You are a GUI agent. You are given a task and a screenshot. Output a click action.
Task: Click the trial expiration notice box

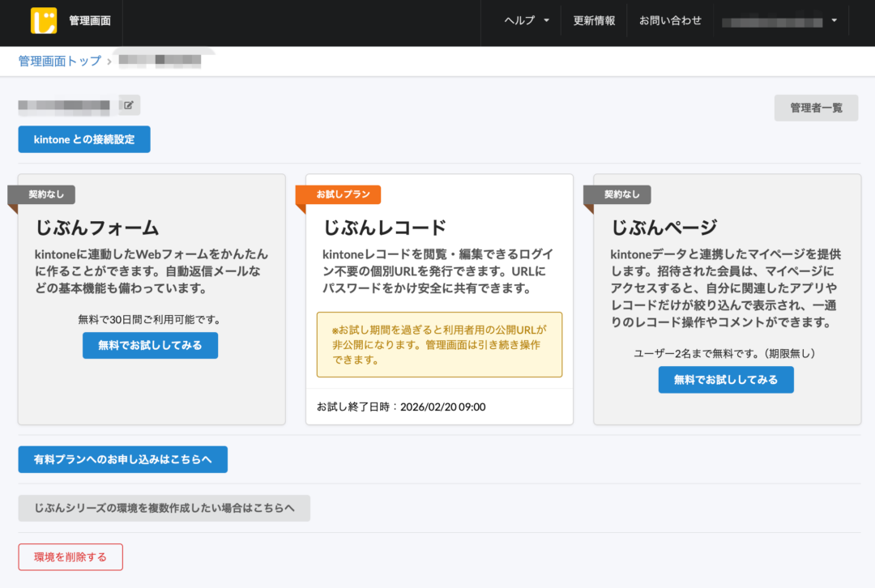click(x=439, y=346)
